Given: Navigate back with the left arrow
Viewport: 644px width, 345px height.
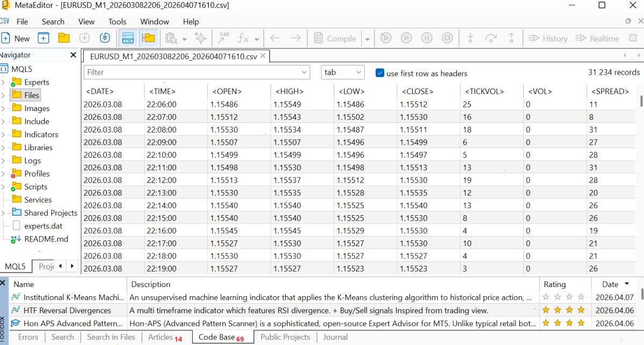Looking at the screenshot, I should [275, 38].
